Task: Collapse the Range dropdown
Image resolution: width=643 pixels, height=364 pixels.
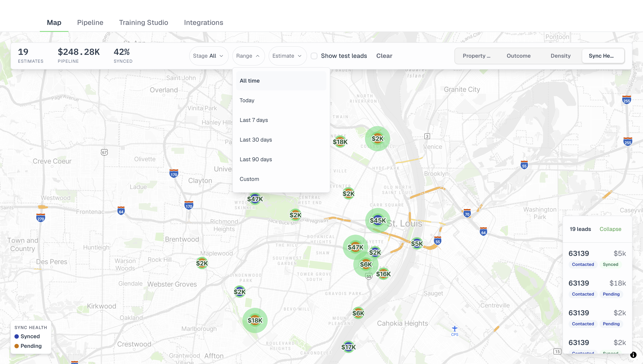Action: point(248,56)
